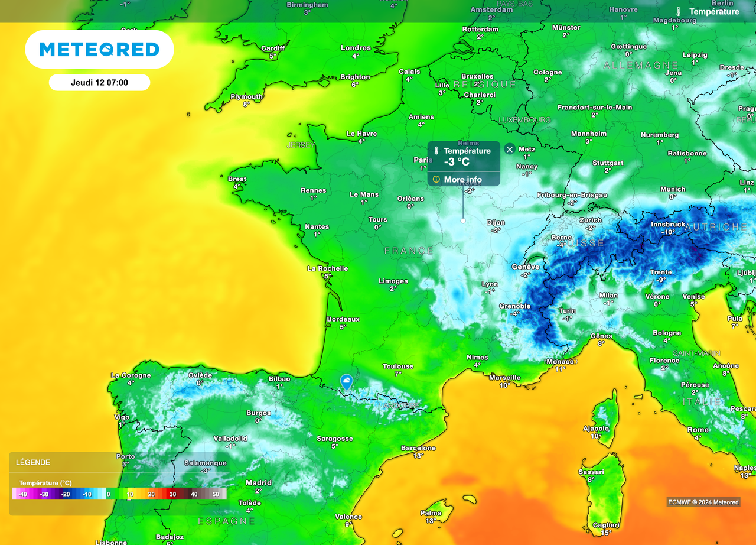Image resolution: width=756 pixels, height=545 pixels.
Task: Click the thermometer icon inside the Reims popup
Action: click(436, 151)
